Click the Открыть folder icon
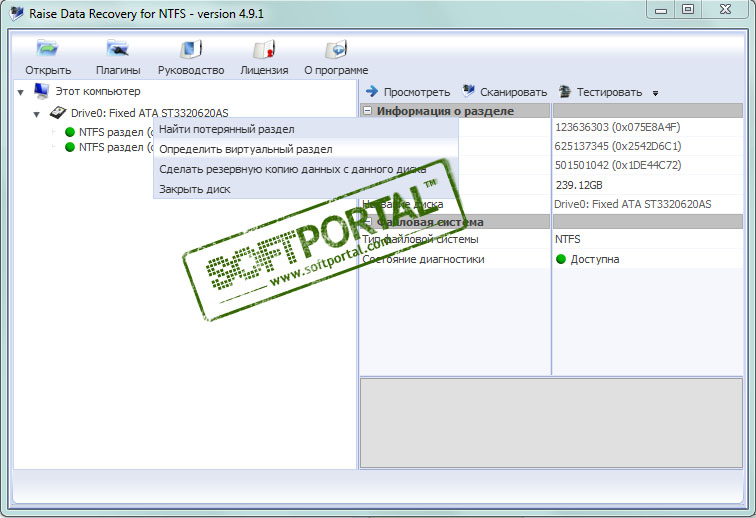Image resolution: width=756 pixels, height=518 pixels. coord(47,48)
